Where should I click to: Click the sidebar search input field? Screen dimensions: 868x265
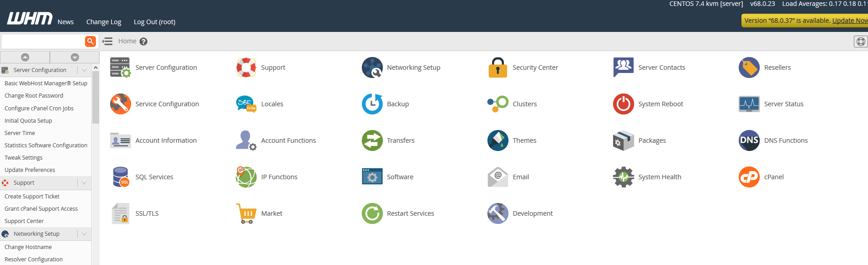[x=43, y=42]
